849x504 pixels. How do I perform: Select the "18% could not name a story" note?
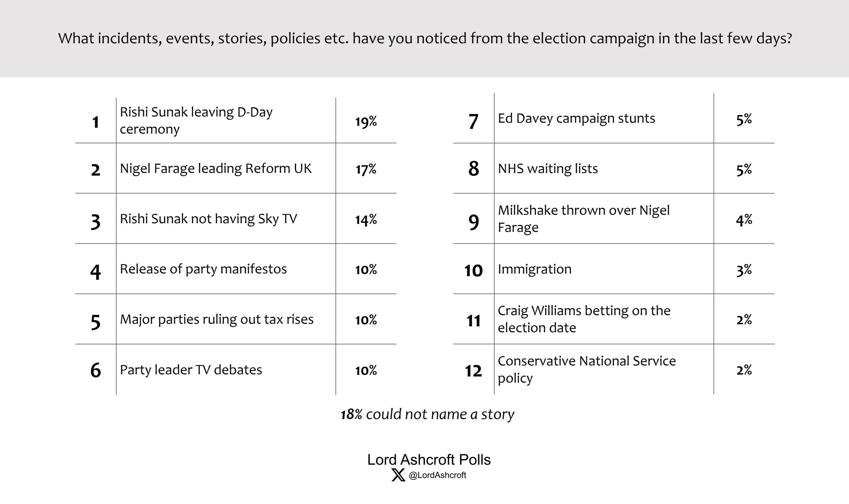(x=427, y=414)
